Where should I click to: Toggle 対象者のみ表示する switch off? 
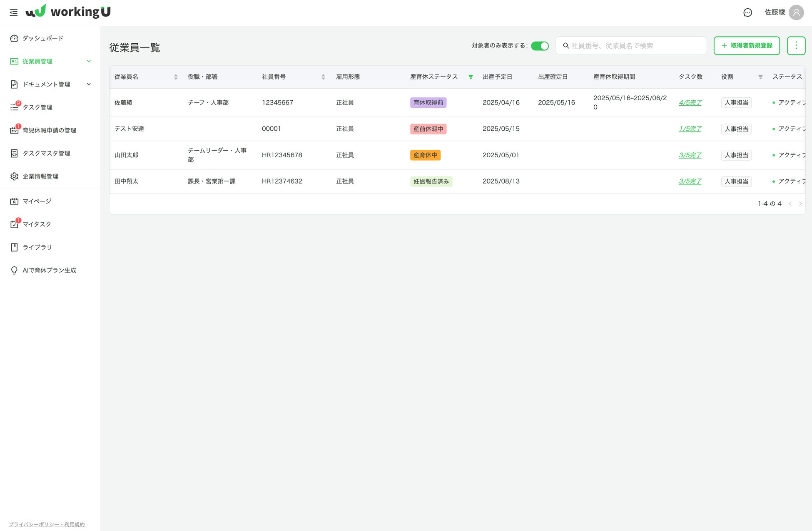click(x=540, y=46)
